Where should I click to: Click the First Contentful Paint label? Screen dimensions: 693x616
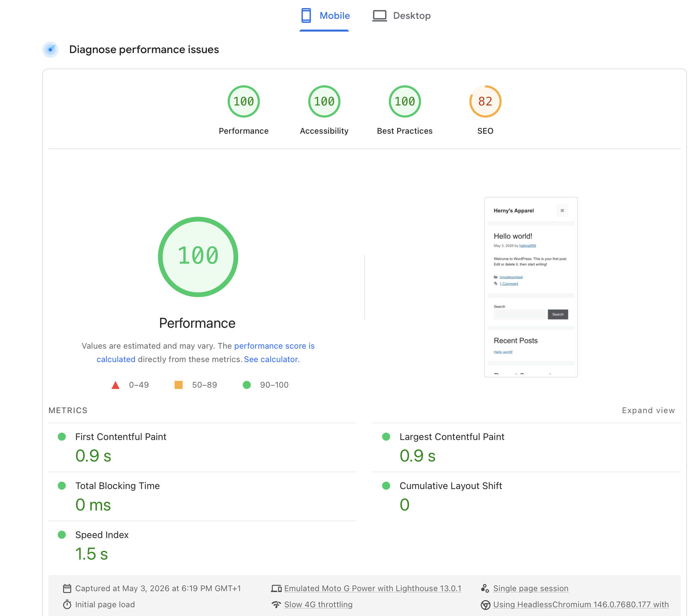[121, 437]
